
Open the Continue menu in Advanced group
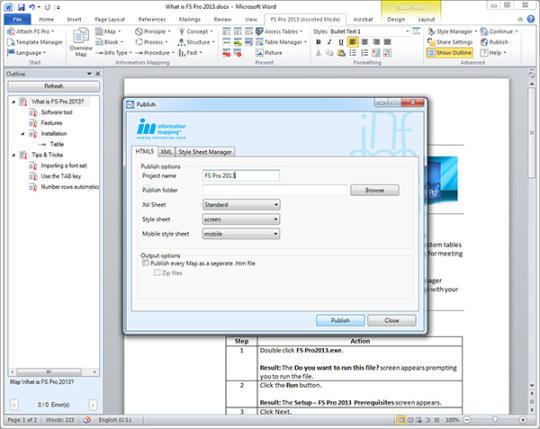pos(499,31)
